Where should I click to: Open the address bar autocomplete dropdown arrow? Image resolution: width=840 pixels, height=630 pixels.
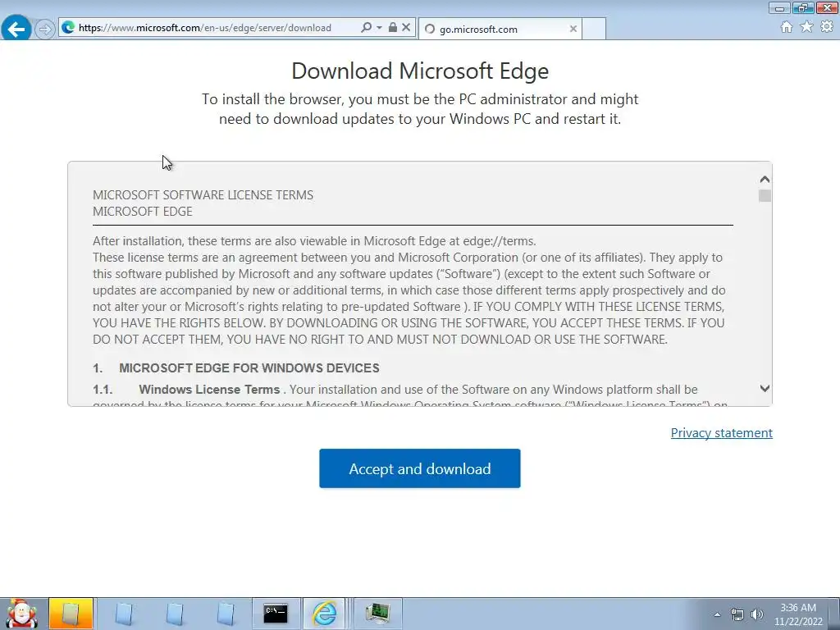379,27
